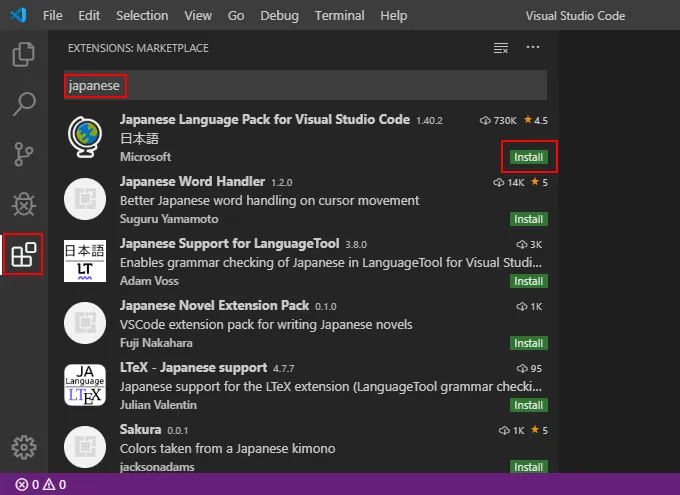This screenshot has height=495, width=680.
Task: Select 'Japanese Novel Extension Pack' title
Action: [x=214, y=305]
